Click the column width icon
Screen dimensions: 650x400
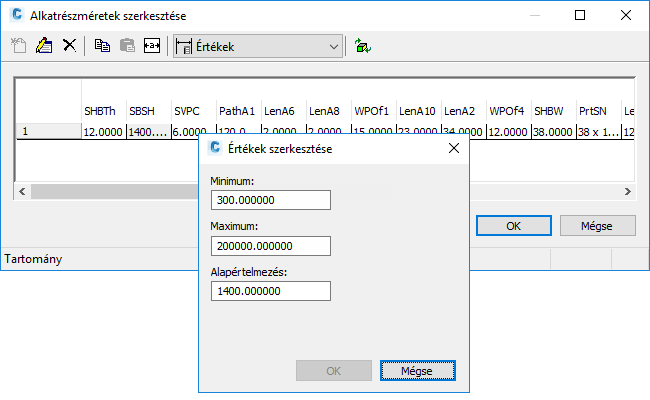click(152, 46)
